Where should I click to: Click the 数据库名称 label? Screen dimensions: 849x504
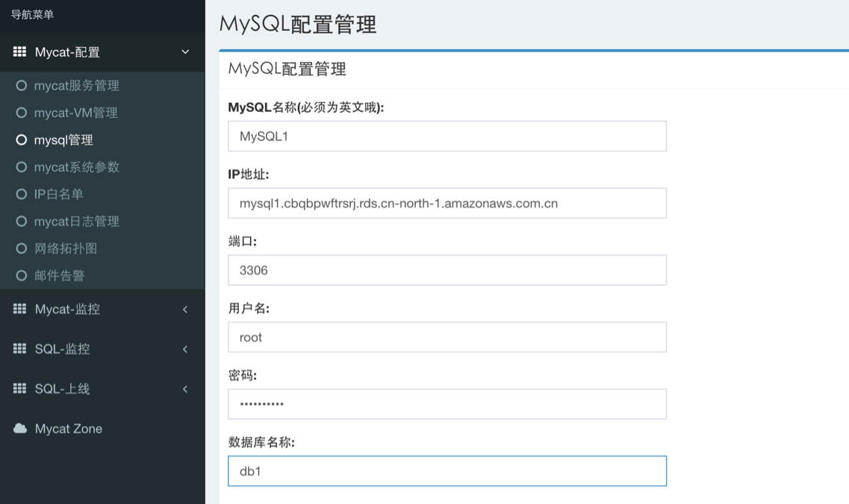click(x=261, y=442)
